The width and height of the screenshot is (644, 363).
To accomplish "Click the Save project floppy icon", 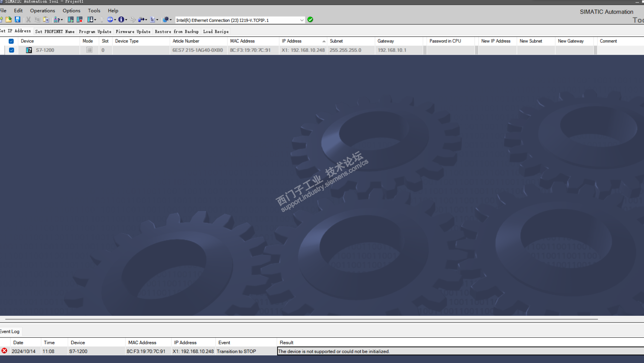I will [17, 20].
